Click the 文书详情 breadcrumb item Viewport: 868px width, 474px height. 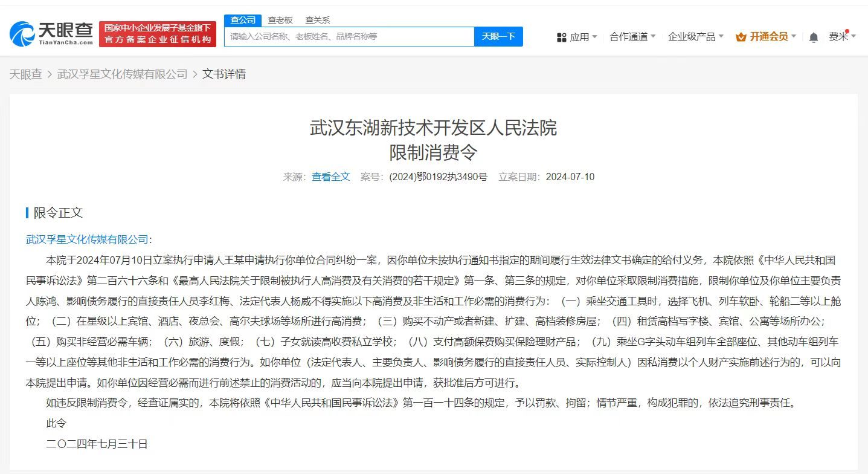[x=223, y=74]
